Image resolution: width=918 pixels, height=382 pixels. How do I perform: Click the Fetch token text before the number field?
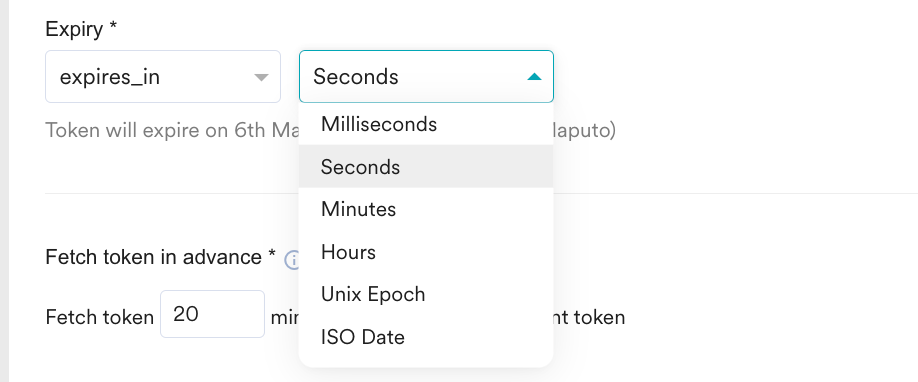pos(100,317)
